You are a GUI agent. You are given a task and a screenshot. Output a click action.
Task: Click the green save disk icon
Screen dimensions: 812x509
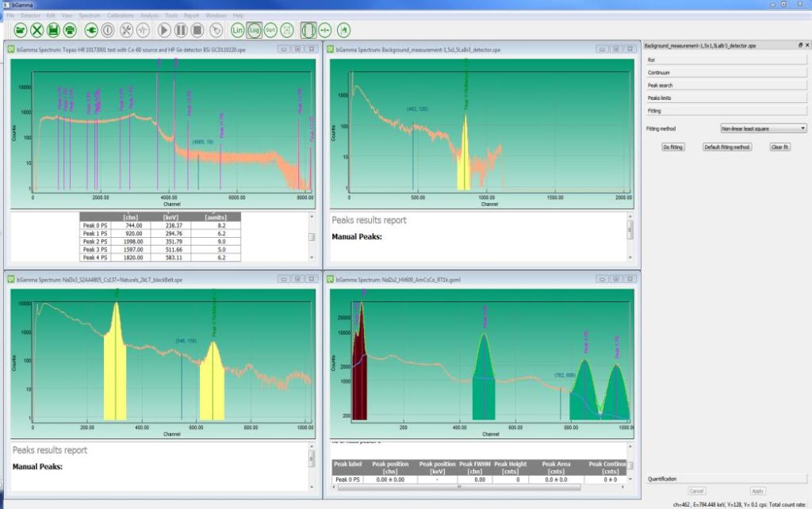pyautogui.click(x=53, y=30)
